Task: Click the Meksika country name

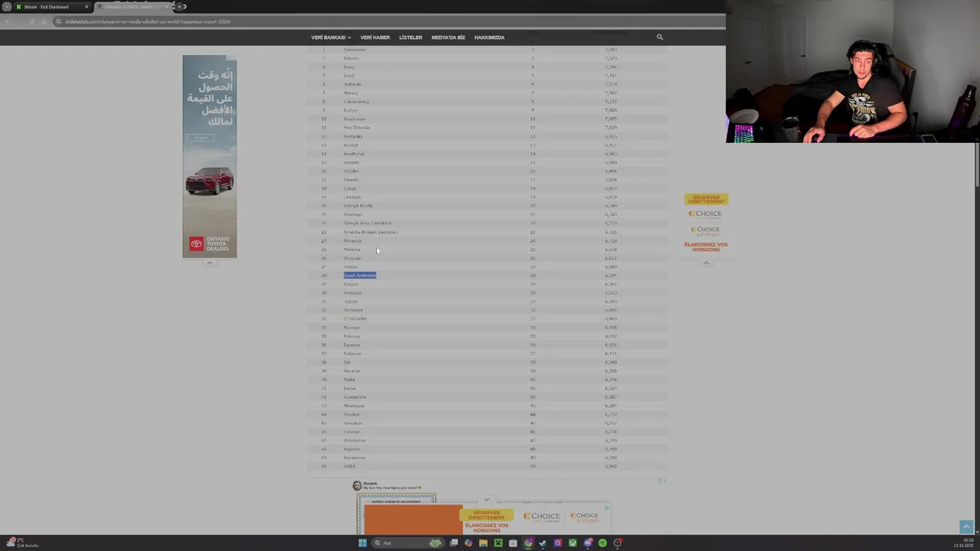Action: pyautogui.click(x=351, y=249)
